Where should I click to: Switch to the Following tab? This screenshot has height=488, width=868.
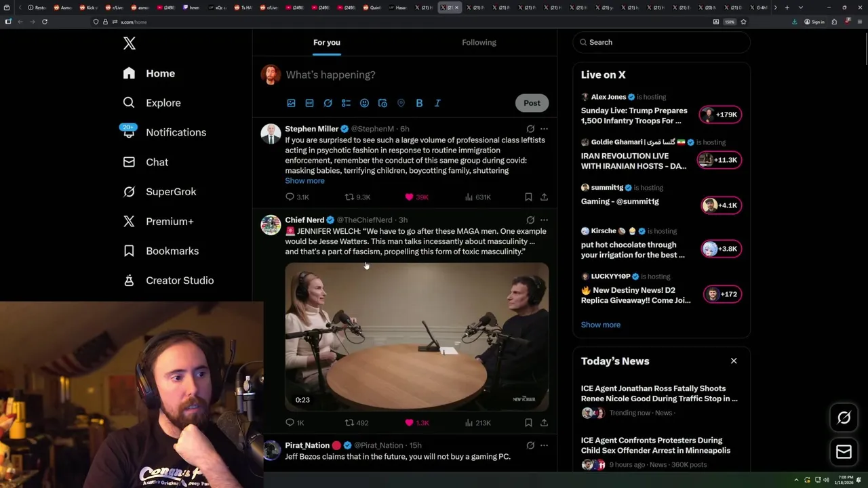pyautogui.click(x=479, y=42)
